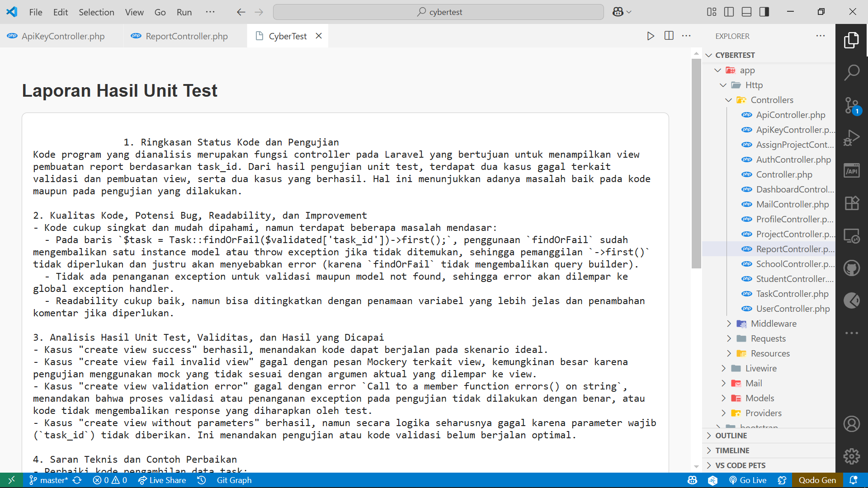Expand the Middleware folder
This screenshot has width=868, height=488.
click(773, 324)
